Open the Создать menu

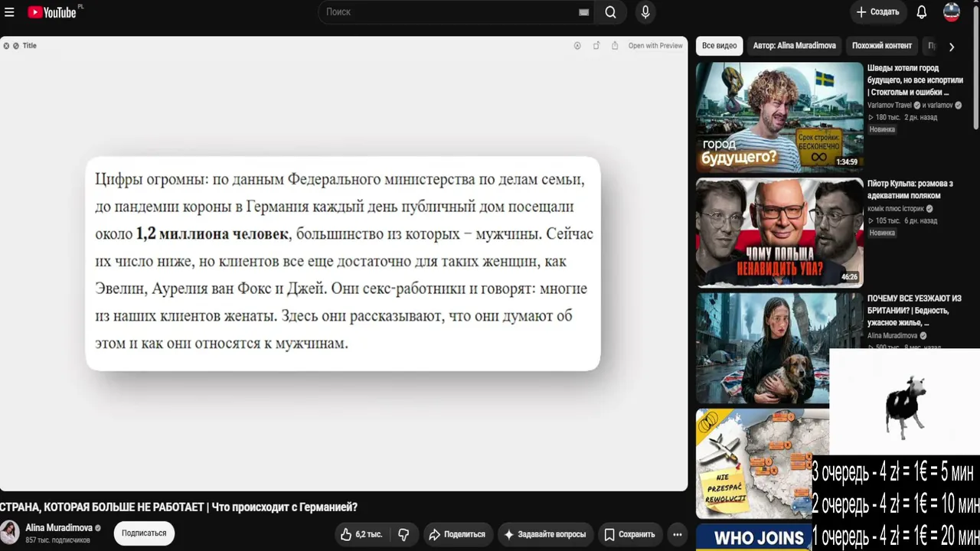(877, 12)
